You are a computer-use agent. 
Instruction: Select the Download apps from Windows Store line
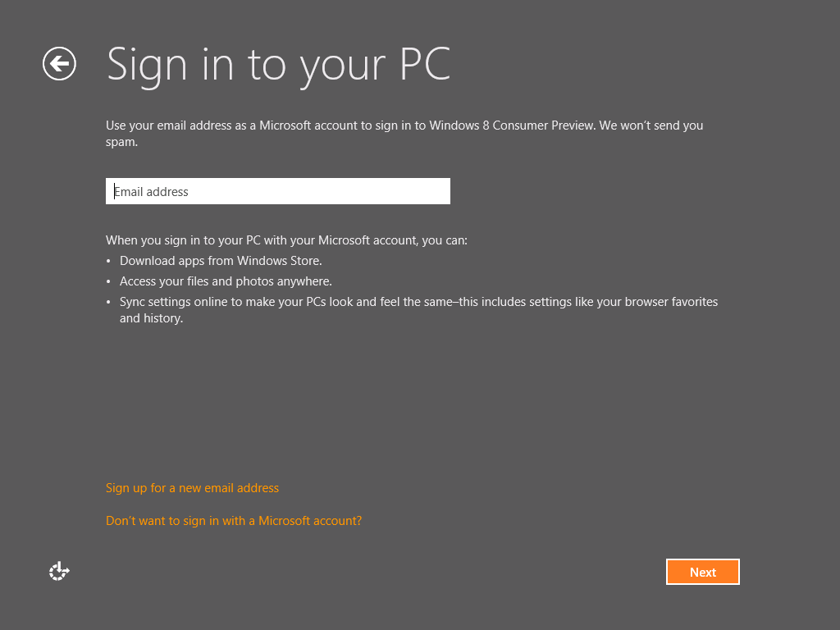pyautogui.click(x=221, y=261)
